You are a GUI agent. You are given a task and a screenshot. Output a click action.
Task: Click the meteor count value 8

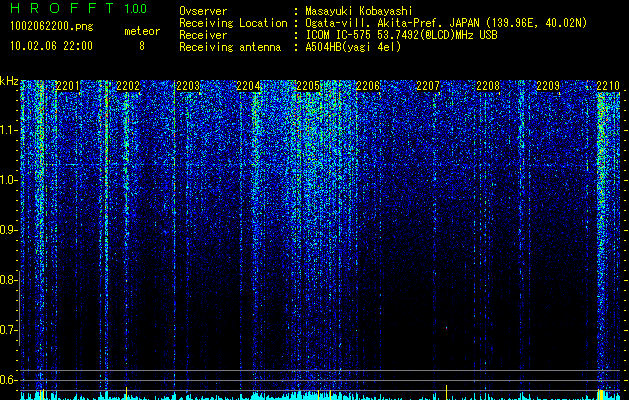[x=142, y=46]
